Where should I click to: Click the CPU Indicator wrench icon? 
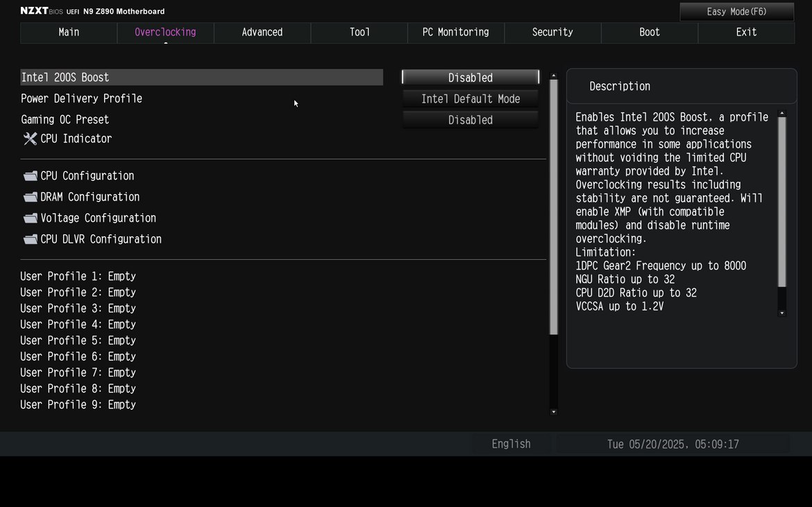click(x=30, y=139)
